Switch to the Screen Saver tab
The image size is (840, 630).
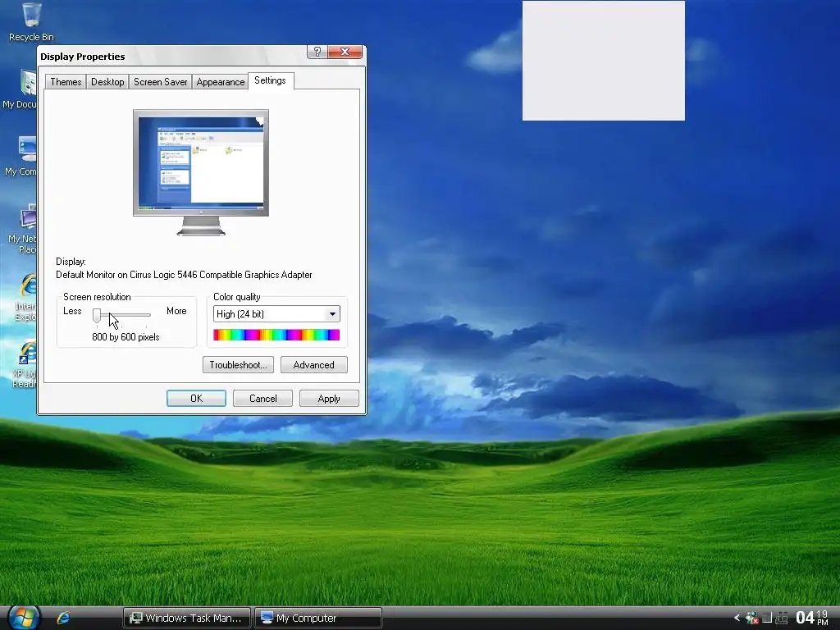tap(160, 82)
